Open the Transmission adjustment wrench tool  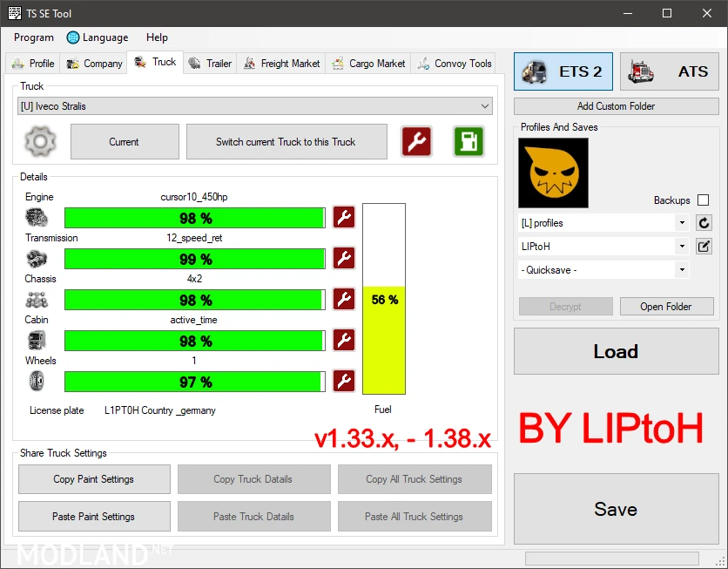click(343, 258)
